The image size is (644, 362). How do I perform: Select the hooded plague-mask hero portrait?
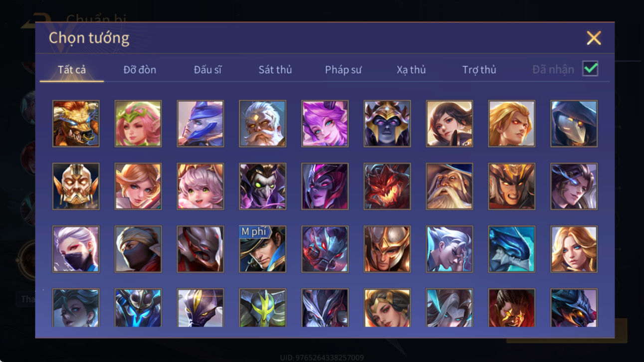click(x=574, y=124)
